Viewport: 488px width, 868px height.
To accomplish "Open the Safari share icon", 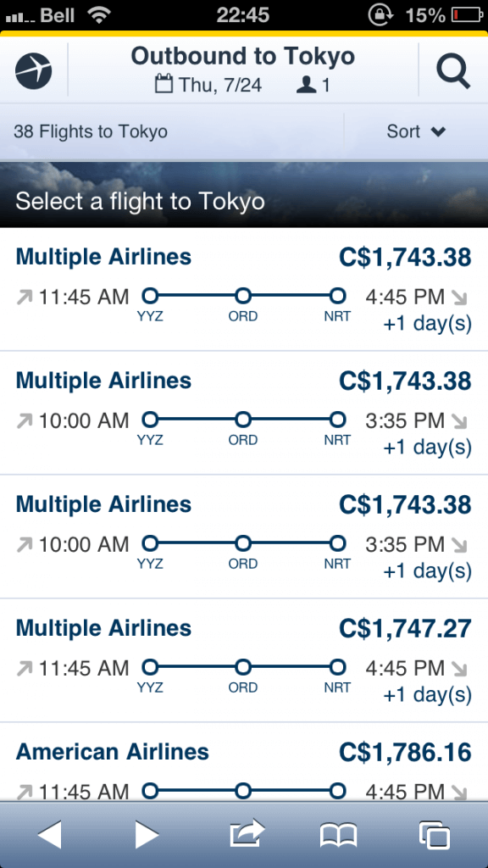I will (x=247, y=833).
